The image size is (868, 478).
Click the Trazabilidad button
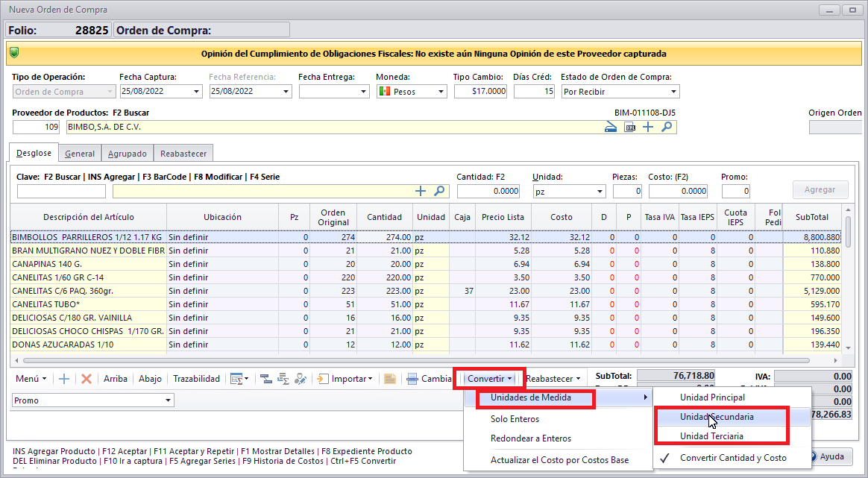pyautogui.click(x=196, y=379)
